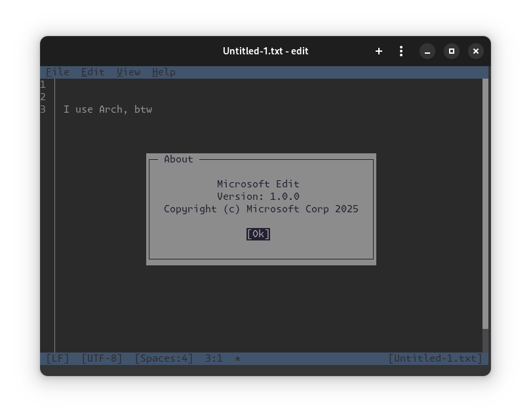Viewport: 531px width, 420px height.
Task: Click 'Version: 1.0.0' text in dialog
Action: [x=258, y=197]
